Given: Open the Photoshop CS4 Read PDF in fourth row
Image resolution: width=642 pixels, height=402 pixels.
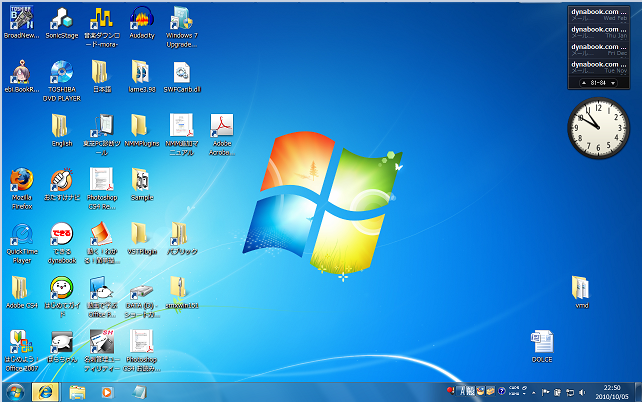Looking at the screenshot, I should 102,189.
